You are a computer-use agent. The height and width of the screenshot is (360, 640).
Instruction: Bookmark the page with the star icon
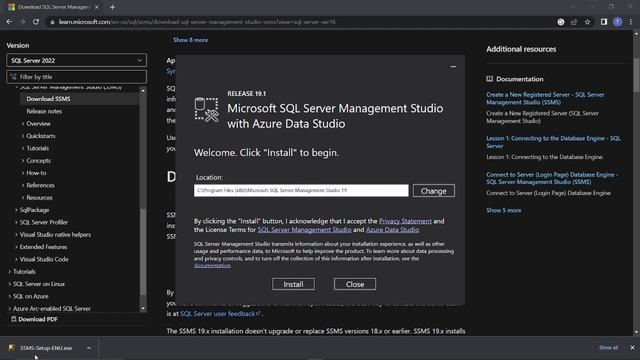[587, 22]
